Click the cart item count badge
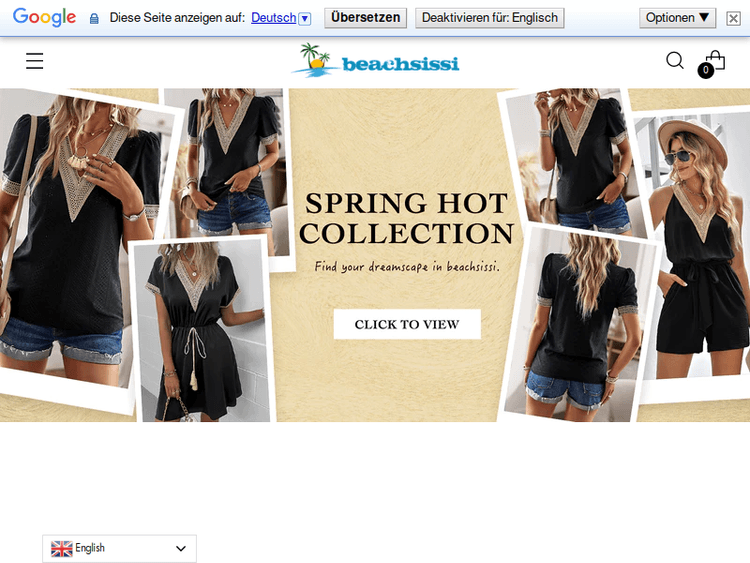Viewport: 750px width, 563px height. tap(706, 71)
